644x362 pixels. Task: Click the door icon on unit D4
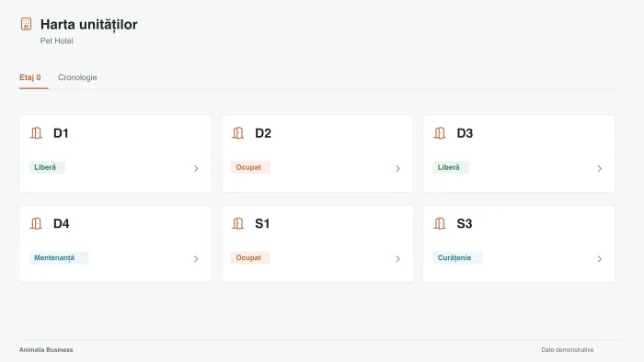[36, 223]
